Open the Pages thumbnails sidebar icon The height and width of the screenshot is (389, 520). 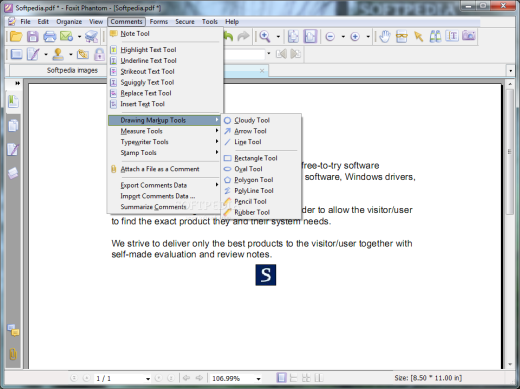pyautogui.click(x=13, y=126)
